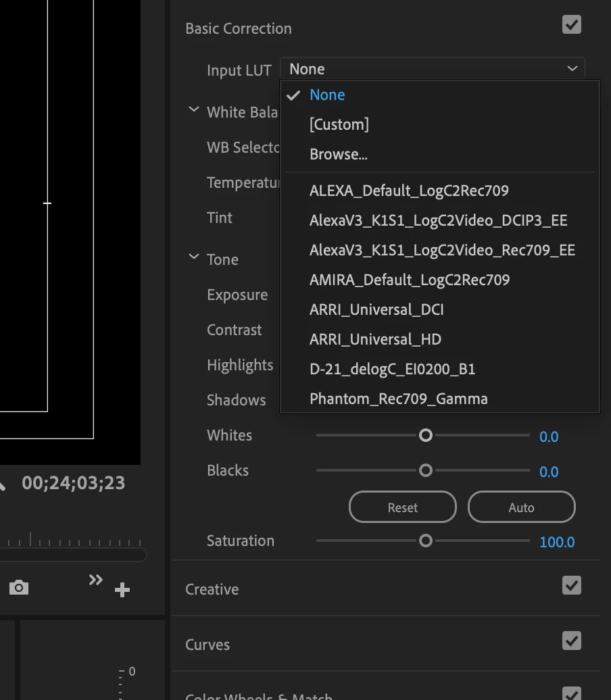Toggle the Color Wheels & Match checkbox
The height and width of the screenshot is (700, 611).
(x=572, y=693)
